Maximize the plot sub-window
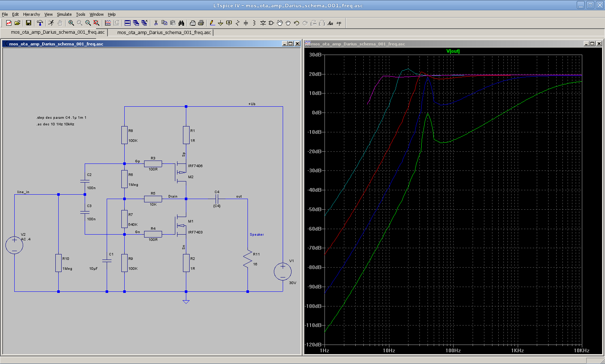Viewport: 605px width, 364px height. click(592, 44)
